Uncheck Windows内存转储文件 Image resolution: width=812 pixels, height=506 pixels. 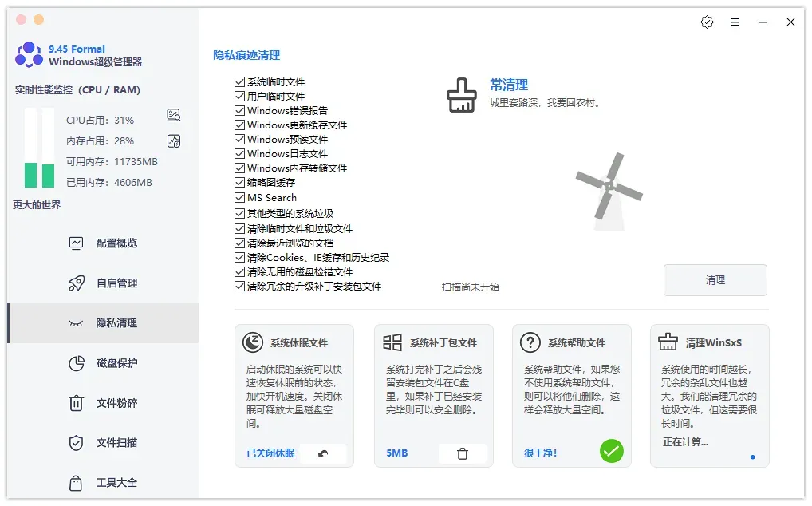pyautogui.click(x=239, y=168)
